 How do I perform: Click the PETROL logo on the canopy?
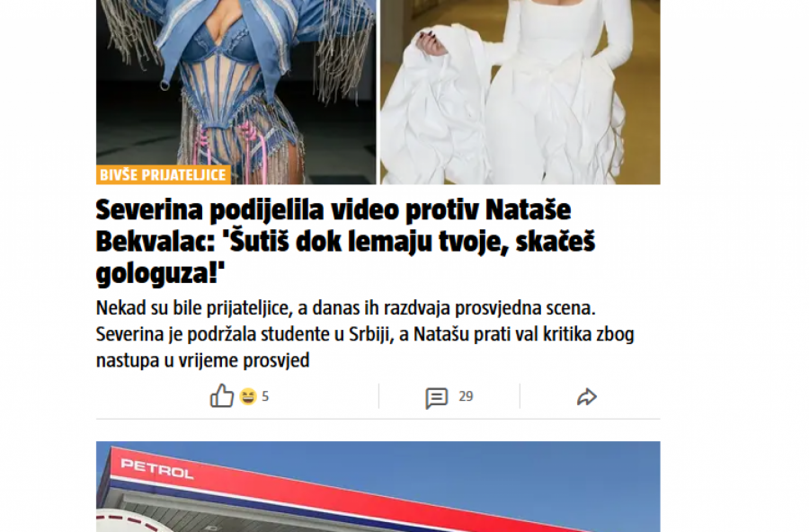point(156,469)
